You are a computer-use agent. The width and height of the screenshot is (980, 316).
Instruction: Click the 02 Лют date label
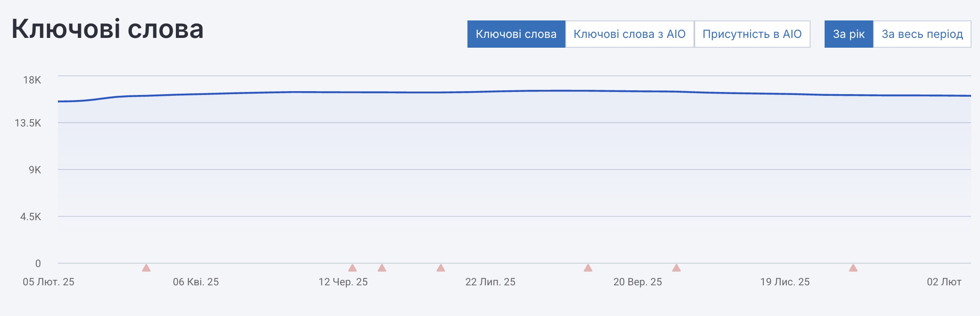click(944, 282)
